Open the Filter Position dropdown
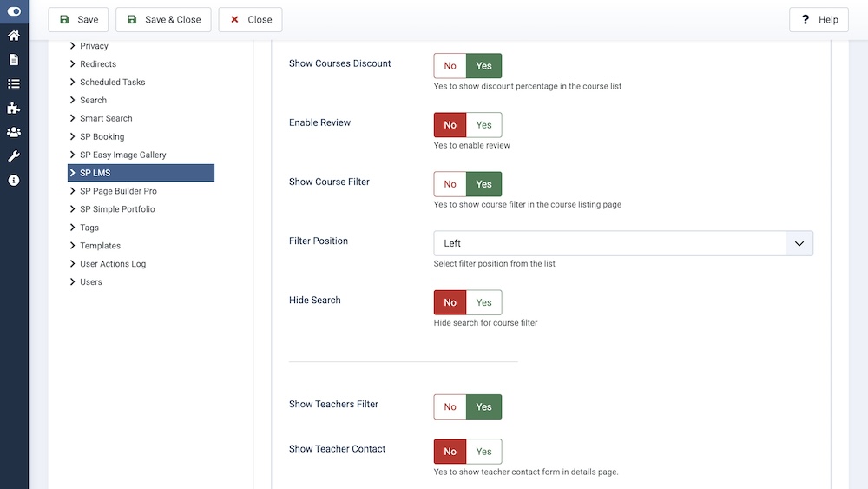This screenshot has height=489, width=868. point(623,243)
